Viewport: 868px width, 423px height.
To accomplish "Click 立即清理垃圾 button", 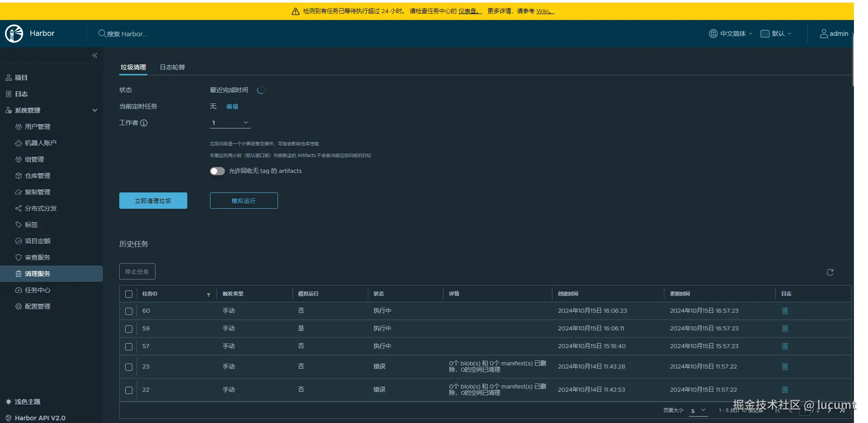I will click(x=153, y=201).
